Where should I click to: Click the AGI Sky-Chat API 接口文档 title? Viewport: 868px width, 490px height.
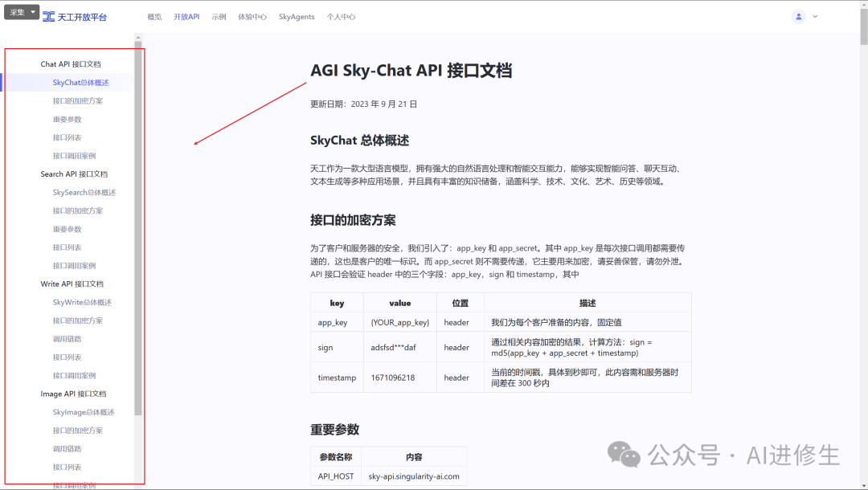[411, 71]
